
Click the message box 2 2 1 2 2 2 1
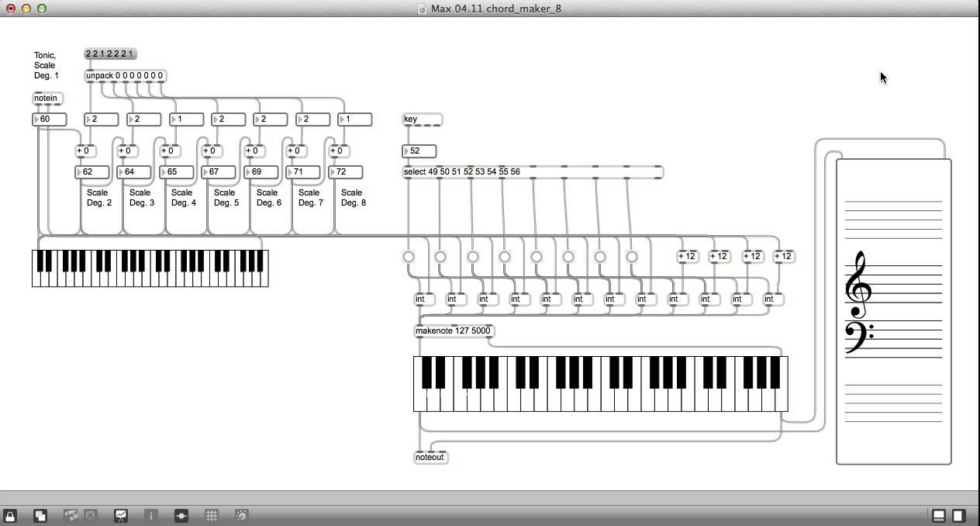[110, 54]
